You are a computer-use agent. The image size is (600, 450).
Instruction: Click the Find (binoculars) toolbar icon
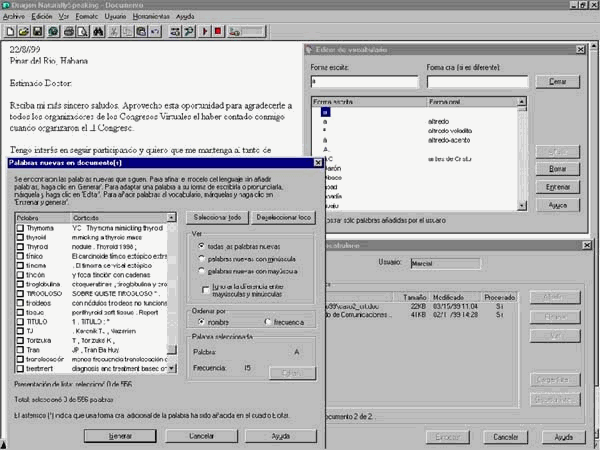coord(98,31)
